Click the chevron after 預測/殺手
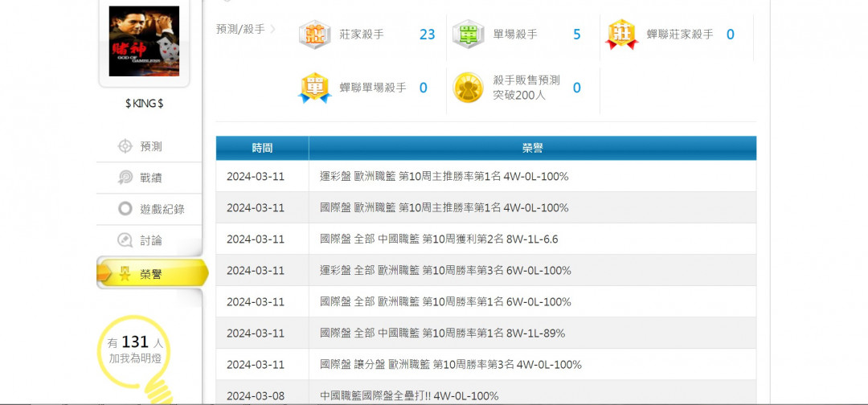The image size is (868, 405). 272,29
